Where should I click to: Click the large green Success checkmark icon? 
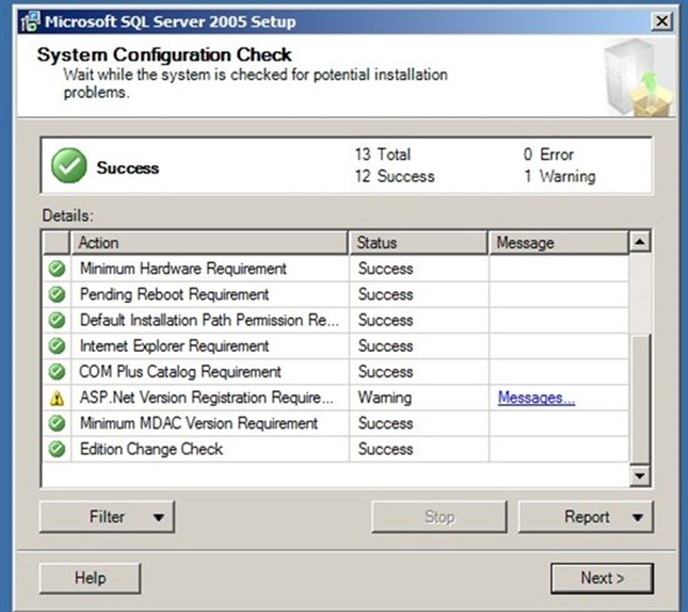69,165
